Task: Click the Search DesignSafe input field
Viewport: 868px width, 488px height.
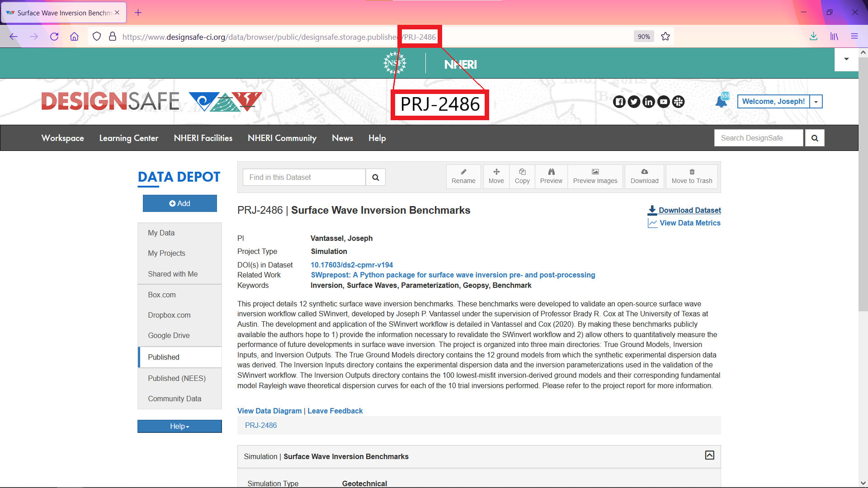Action: click(x=759, y=138)
